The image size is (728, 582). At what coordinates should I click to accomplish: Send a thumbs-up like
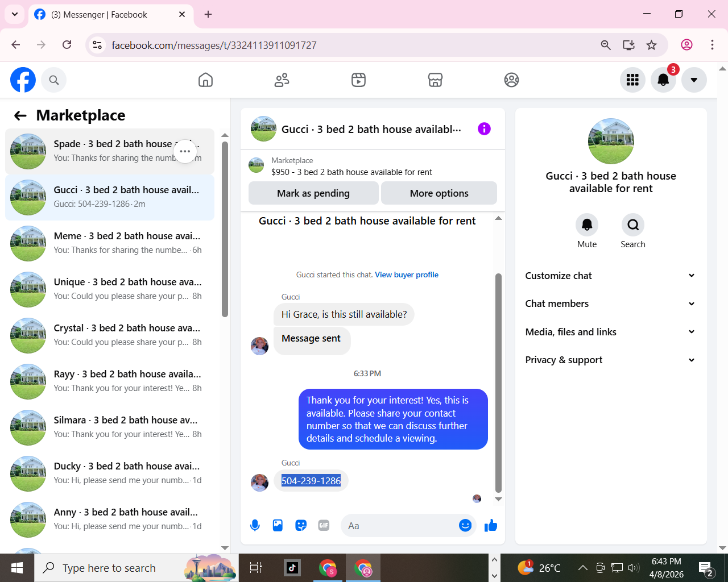(x=491, y=526)
